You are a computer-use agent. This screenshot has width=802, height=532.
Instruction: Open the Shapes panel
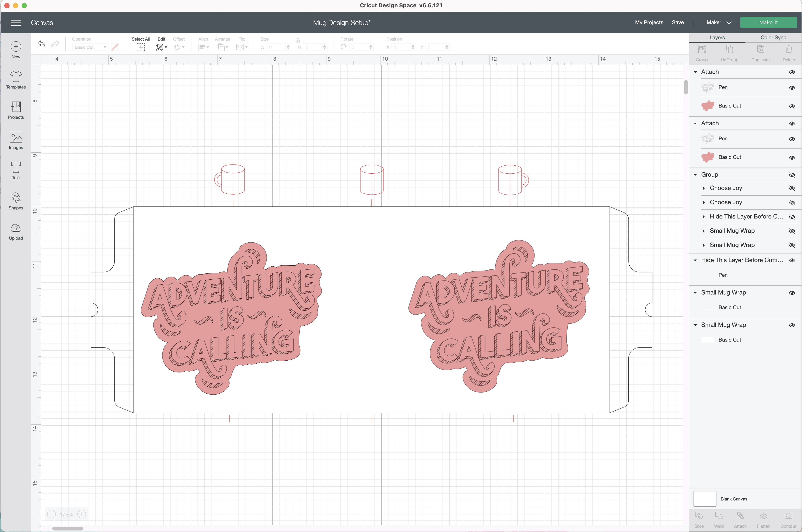16,201
